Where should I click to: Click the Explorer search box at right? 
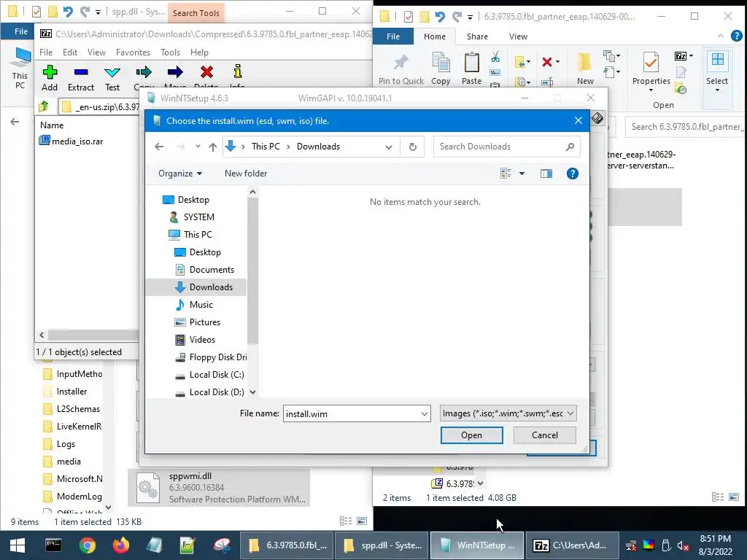(x=685, y=127)
